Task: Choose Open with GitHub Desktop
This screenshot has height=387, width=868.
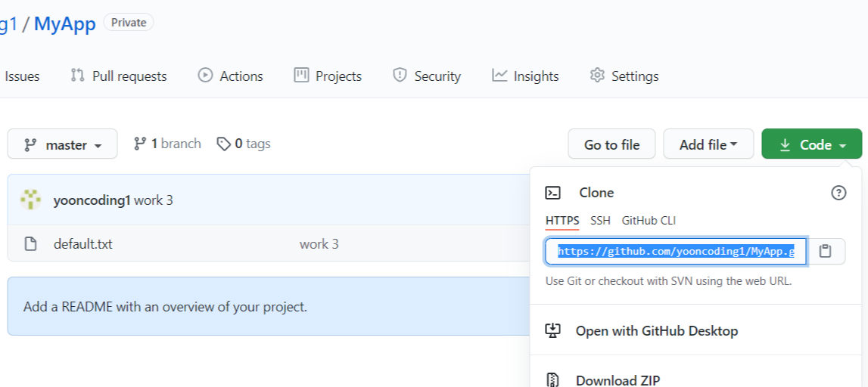Action: coord(656,330)
